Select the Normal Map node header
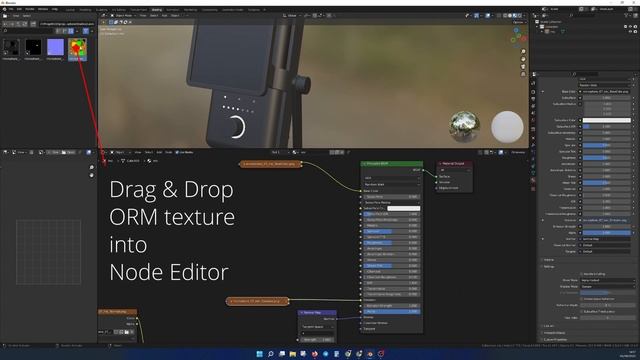 318,313
